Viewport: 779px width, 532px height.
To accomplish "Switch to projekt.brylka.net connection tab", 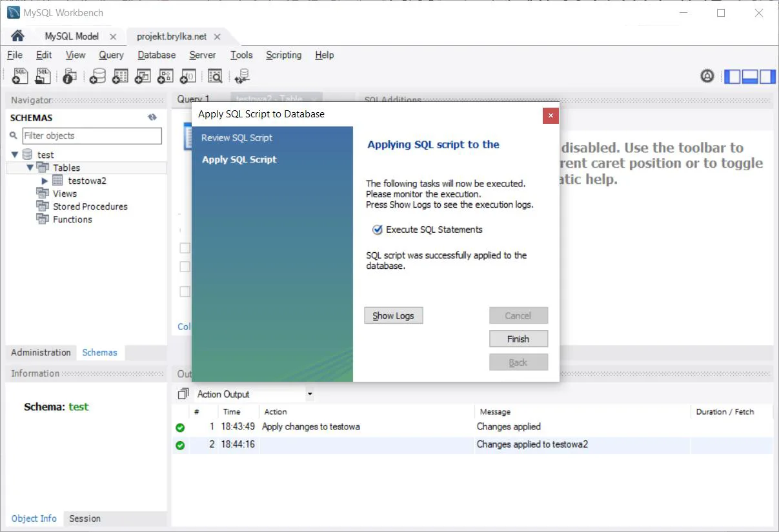I will pyautogui.click(x=172, y=36).
